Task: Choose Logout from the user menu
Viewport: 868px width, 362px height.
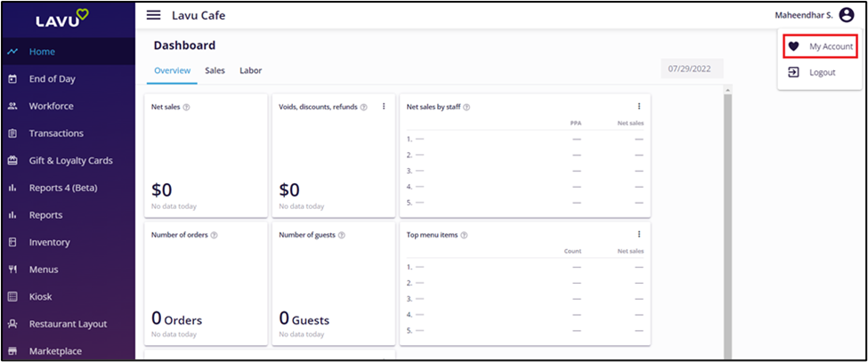Action: point(822,72)
